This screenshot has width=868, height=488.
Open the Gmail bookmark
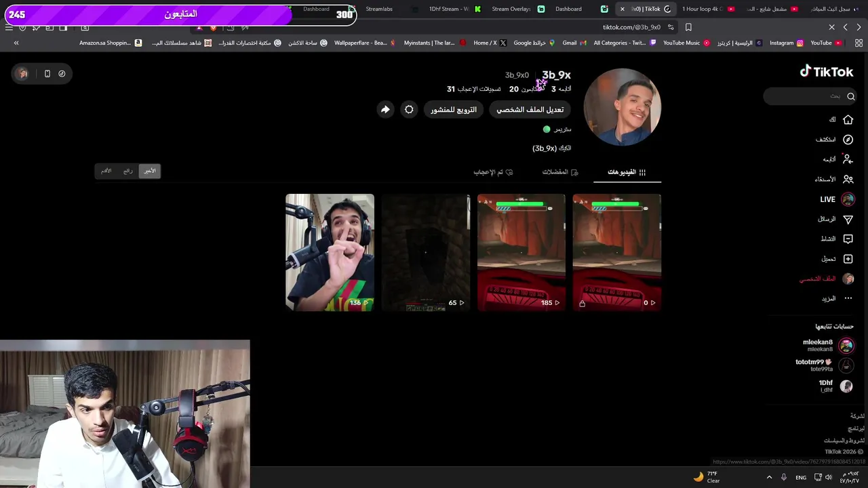574,43
